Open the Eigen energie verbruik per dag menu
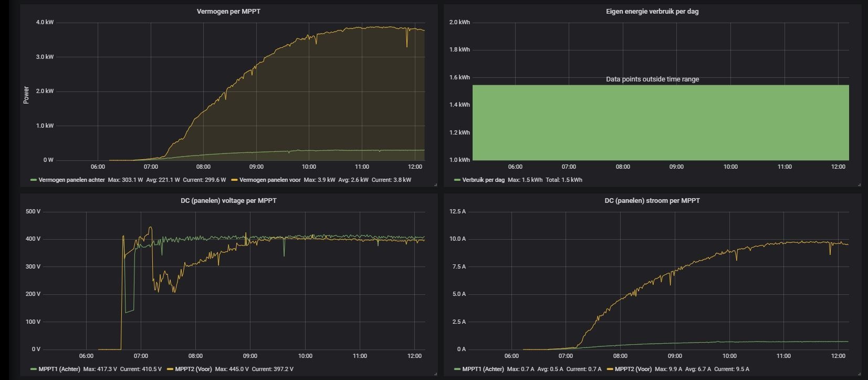The height and width of the screenshot is (380, 868). pyautogui.click(x=652, y=11)
